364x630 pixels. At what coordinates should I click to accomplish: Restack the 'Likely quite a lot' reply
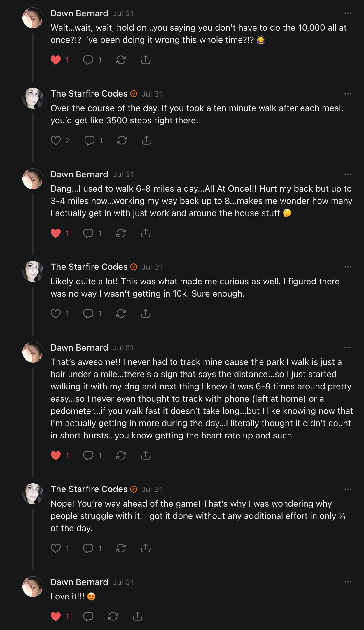pos(121,314)
